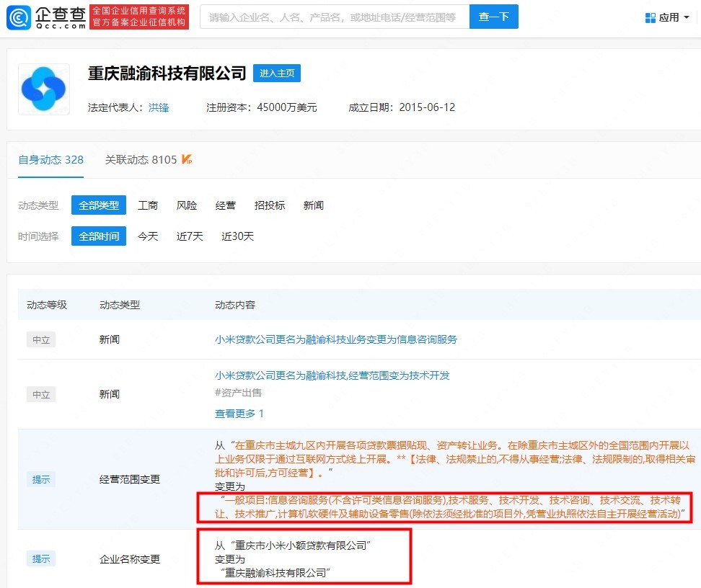The width and height of the screenshot is (701, 588).
Task: Click the VIP badge beside 关联动态
Action: click(187, 159)
